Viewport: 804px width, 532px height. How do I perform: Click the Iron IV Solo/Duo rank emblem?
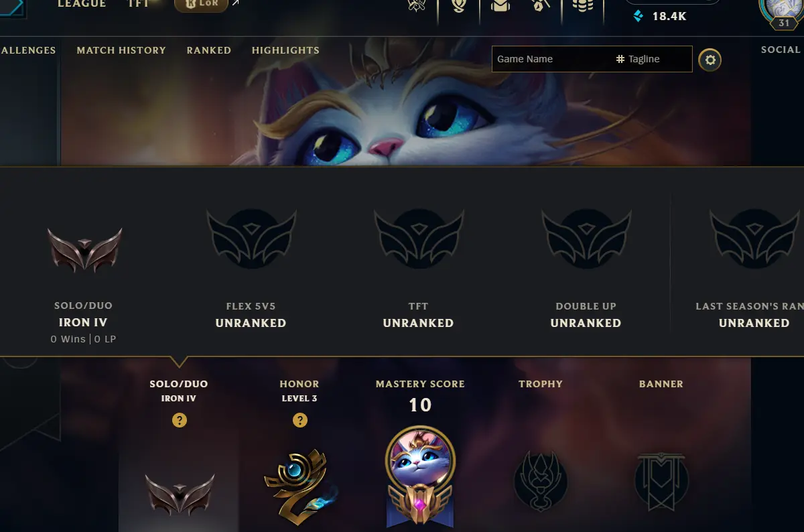click(85, 249)
